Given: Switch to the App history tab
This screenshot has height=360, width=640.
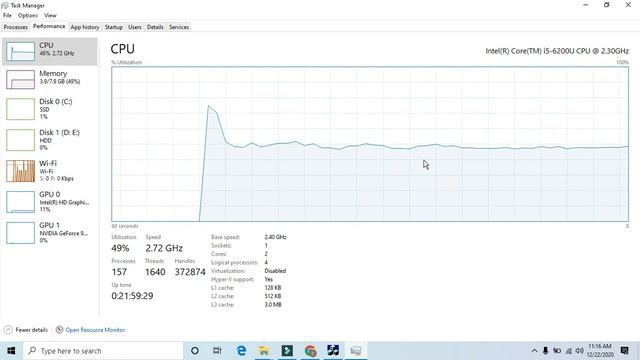Looking at the screenshot, I should point(85,27).
